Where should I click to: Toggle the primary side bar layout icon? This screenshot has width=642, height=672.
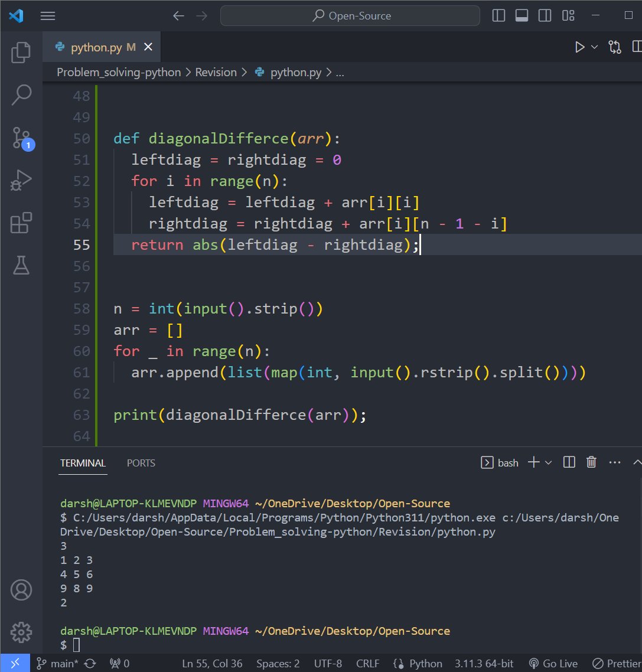point(498,16)
